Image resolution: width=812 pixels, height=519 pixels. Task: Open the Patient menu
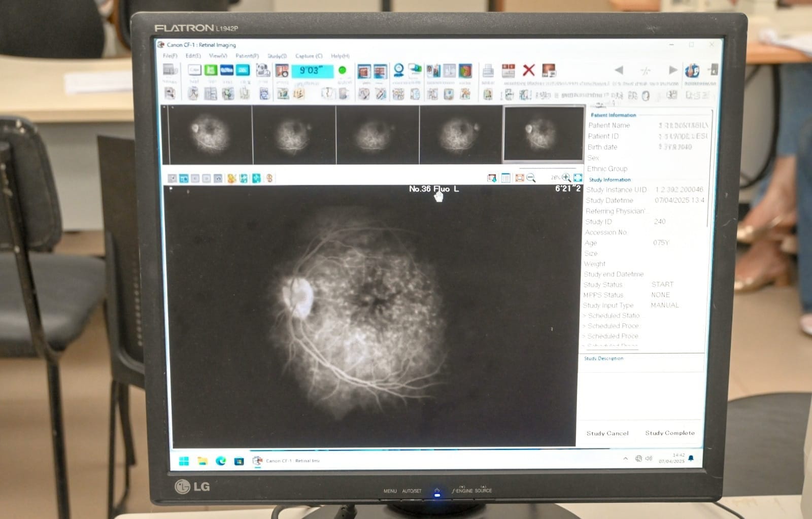click(x=246, y=56)
